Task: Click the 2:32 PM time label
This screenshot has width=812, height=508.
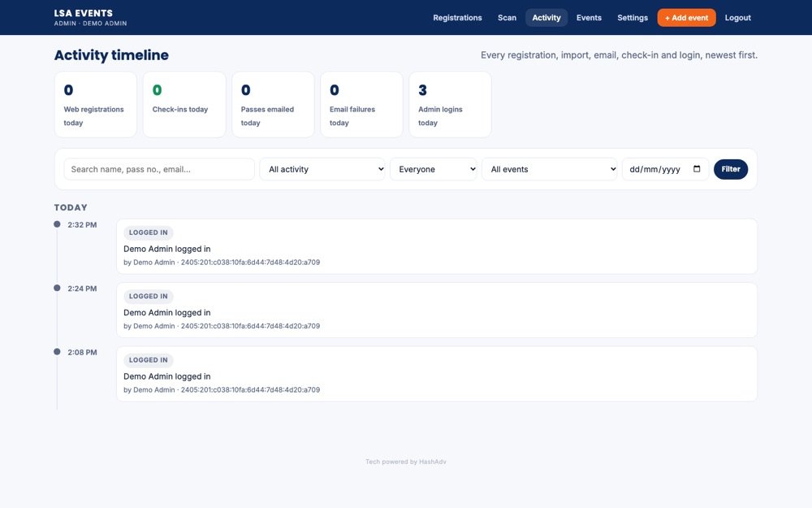Action: (82, 225)
